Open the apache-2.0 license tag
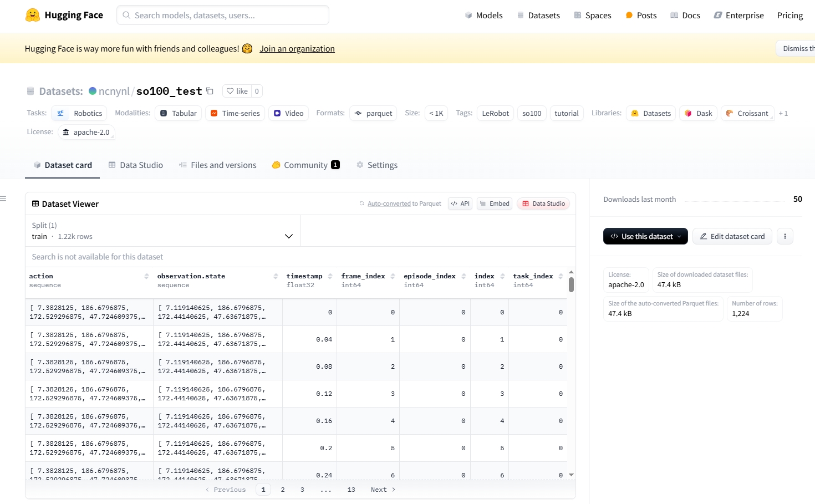815x504 pixels. click(x=86, y=132)
